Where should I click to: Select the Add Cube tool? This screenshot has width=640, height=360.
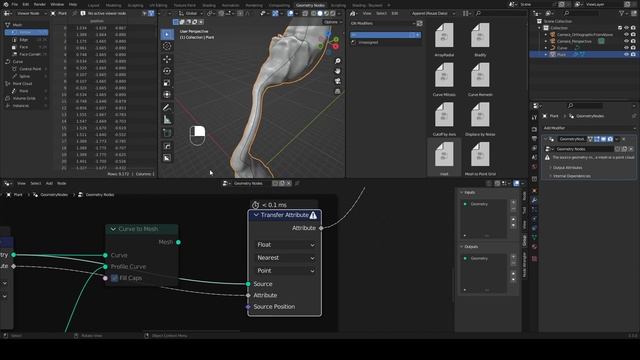point(167,133)
